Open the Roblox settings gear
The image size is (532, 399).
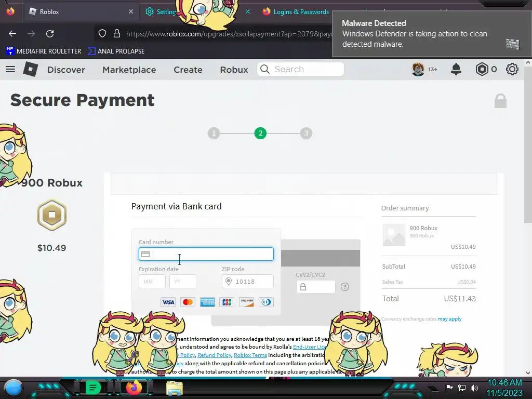click(x=512, y=69)
